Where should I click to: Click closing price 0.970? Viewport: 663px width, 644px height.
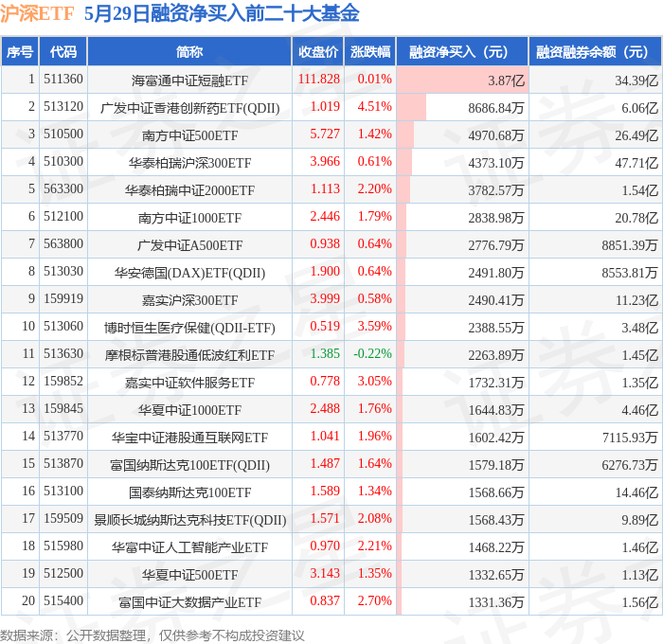[x=325, y=546]
